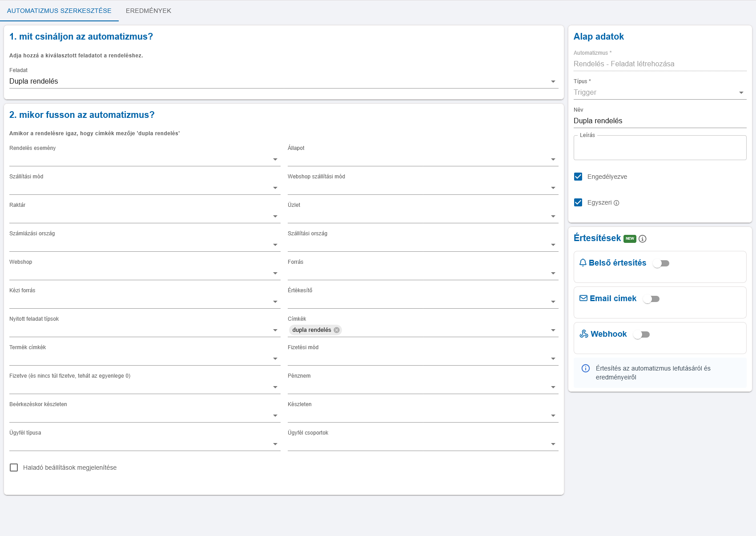Open the Számlázási ország dropdown
The width and height of the screenshot is (756, 536).
coord(145,245)
